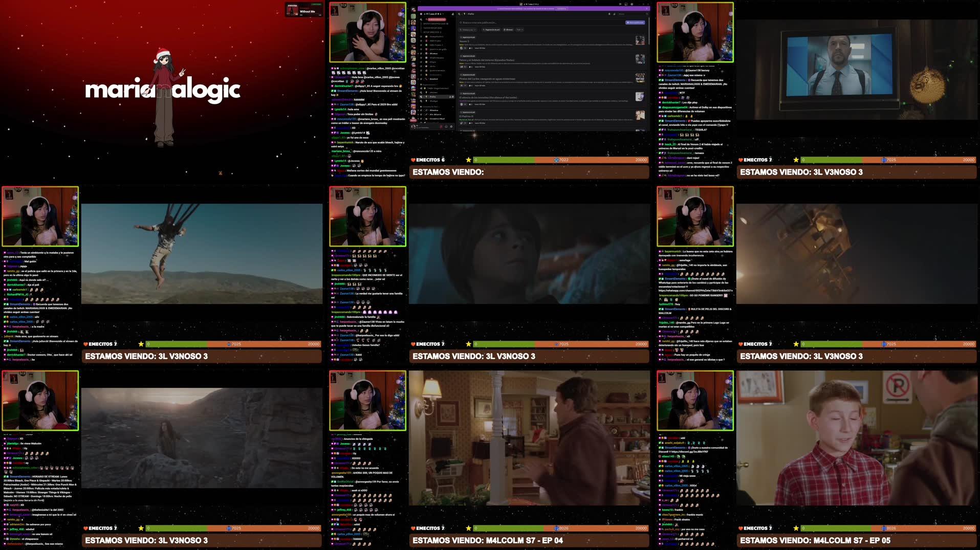Toggle the red microphone mute in Discord

coord(441,126)
